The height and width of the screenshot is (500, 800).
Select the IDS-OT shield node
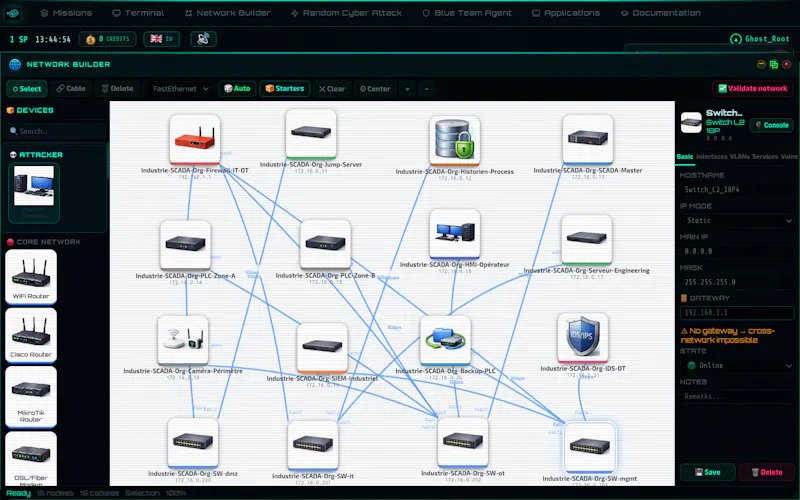point(583,337)
